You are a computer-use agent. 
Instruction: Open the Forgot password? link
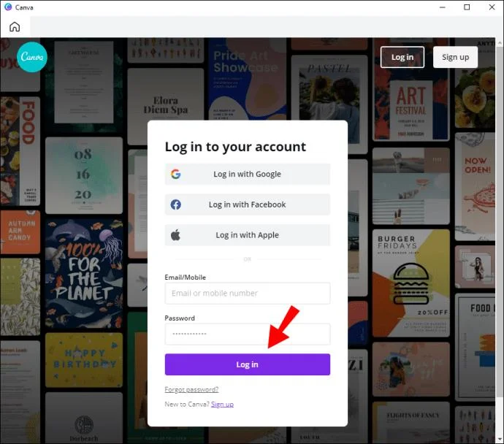[191, 389]
